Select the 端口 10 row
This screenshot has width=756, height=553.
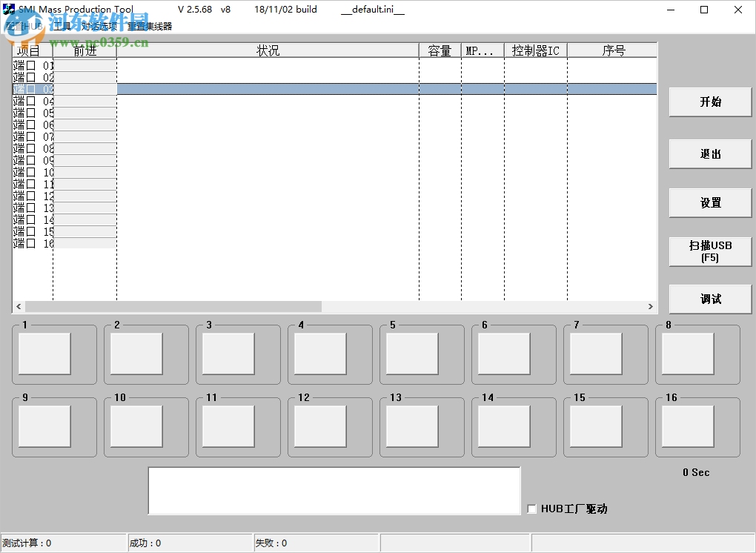(x=334, y=172)
